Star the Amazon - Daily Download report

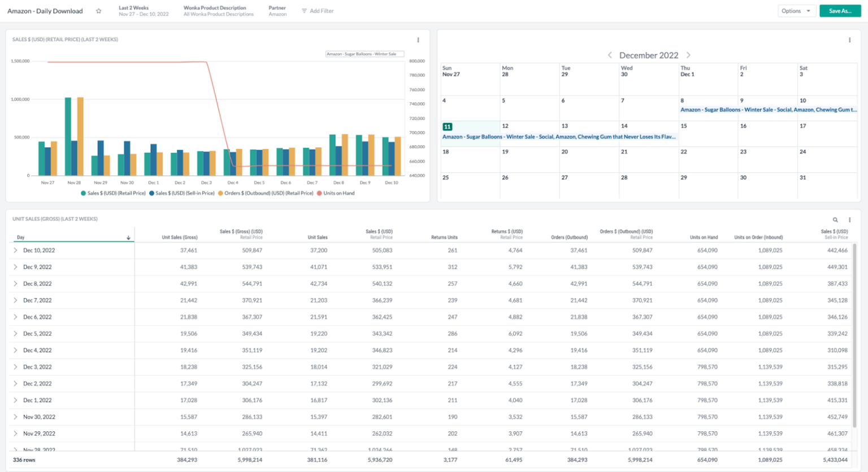[99, 11]
